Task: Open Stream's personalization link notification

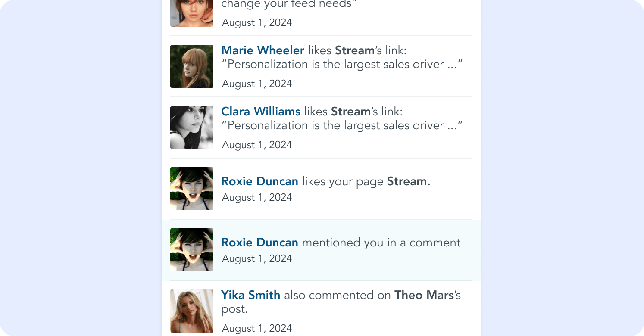Action: pos(342,64)
